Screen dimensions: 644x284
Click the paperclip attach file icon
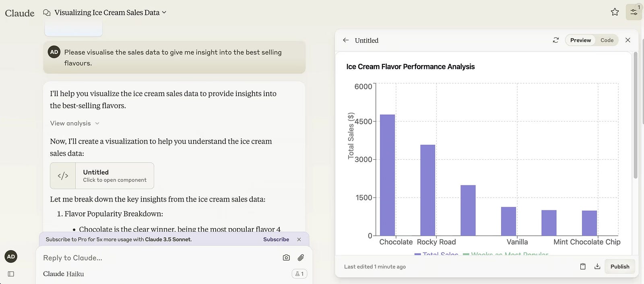coord(301,257)
